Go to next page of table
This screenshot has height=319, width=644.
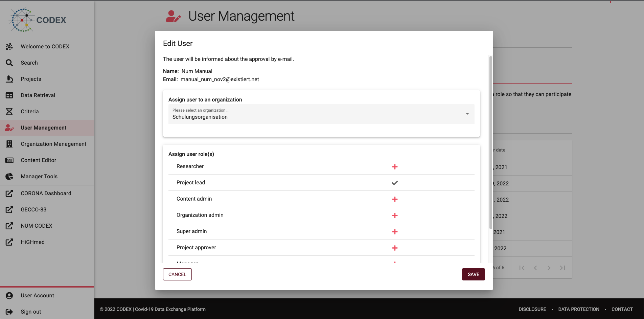pos(549,268)
